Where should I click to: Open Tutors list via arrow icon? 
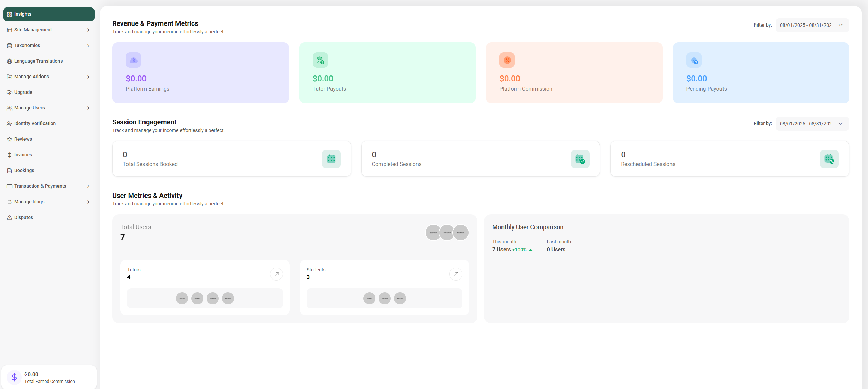[276, 274]
